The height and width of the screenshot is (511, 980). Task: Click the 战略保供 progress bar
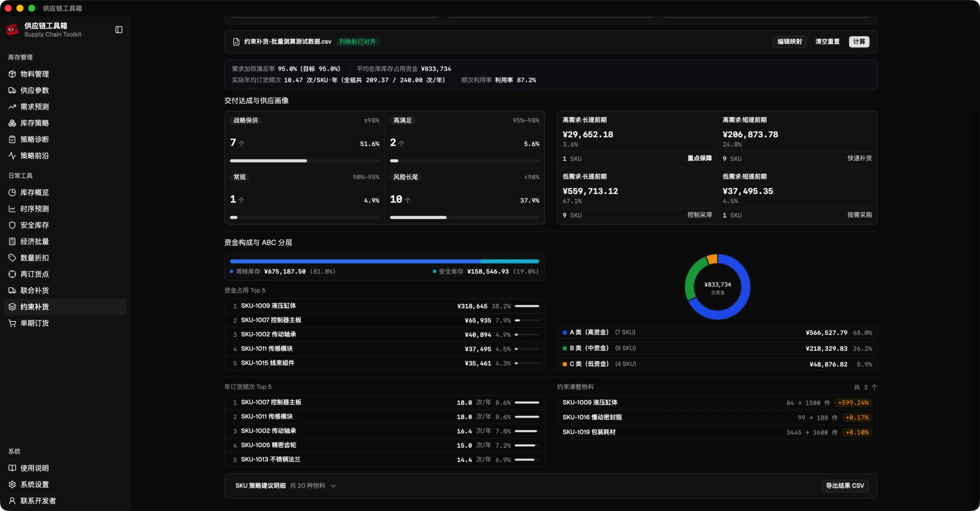[x=305, y=161]
